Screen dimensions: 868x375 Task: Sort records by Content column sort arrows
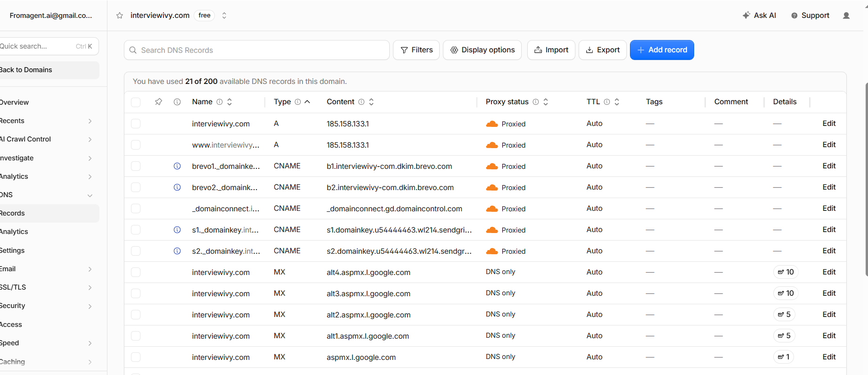pos(371,102)
